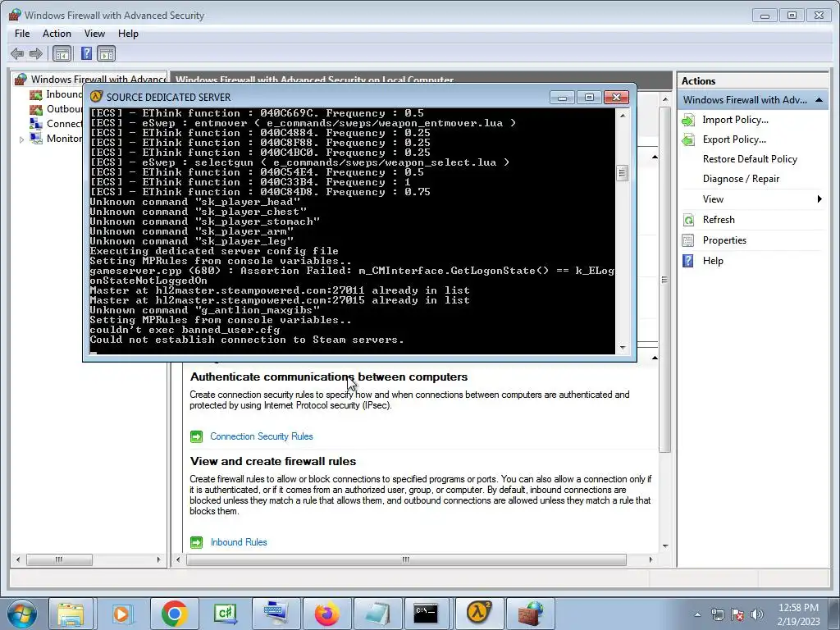The width and height of the screenshot is (840, 630).
Task: Open Command Prompt taskbar icon
Action: pos(426,614)
